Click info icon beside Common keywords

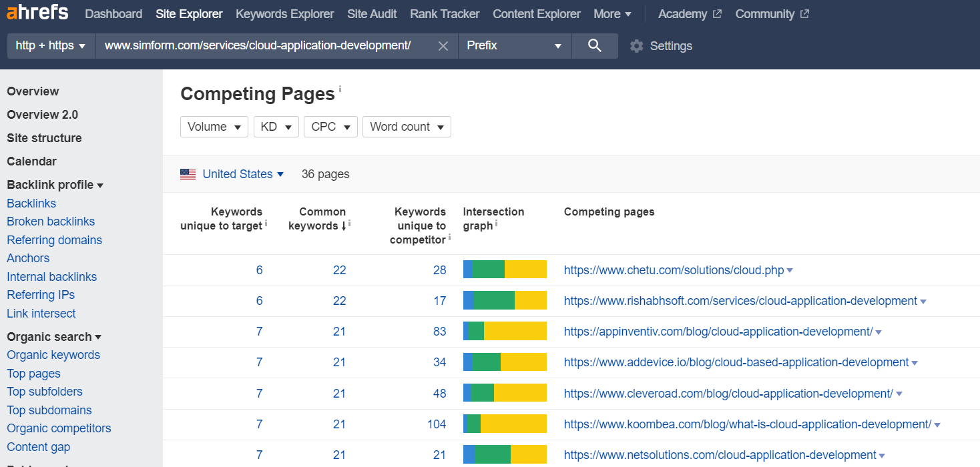point(349,223)
